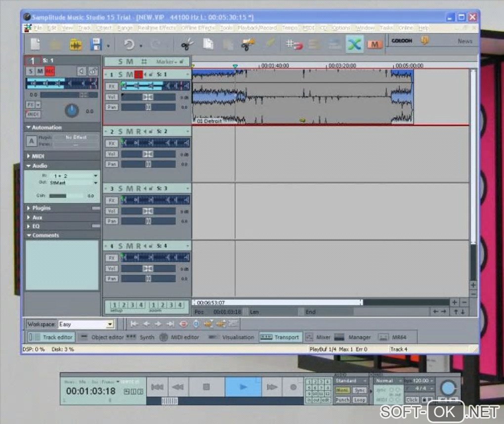Open the Mixer from bottom bar
This screenshot has width=504, height=424.
point(318,337)
